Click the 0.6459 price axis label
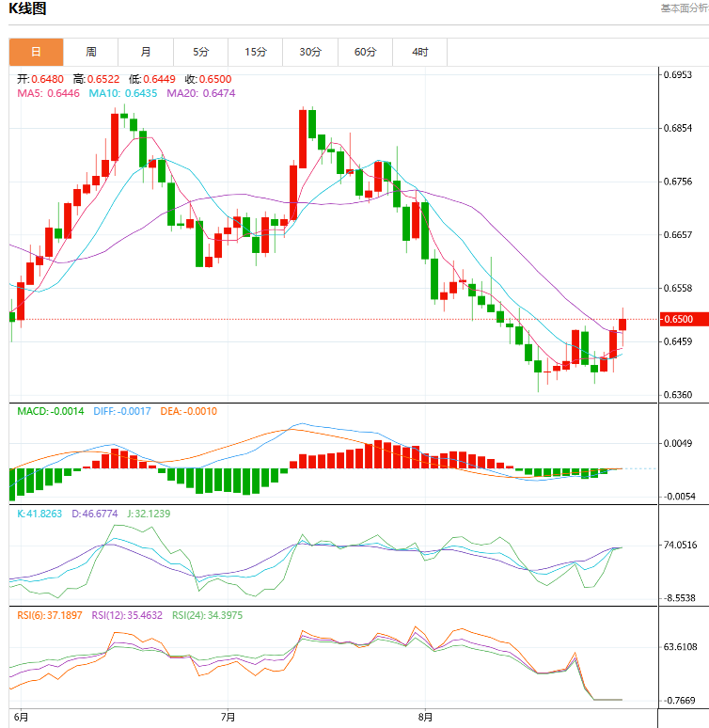 coord(678,341)
